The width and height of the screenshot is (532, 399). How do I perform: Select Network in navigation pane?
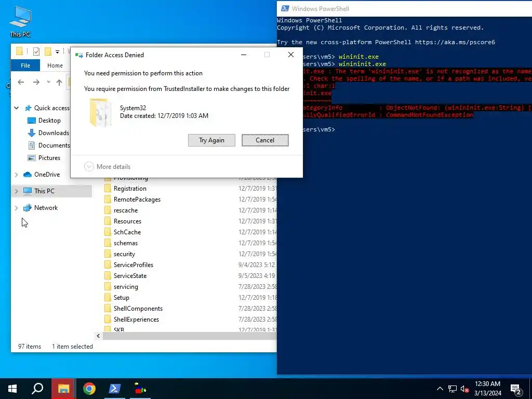click(46, 208)
